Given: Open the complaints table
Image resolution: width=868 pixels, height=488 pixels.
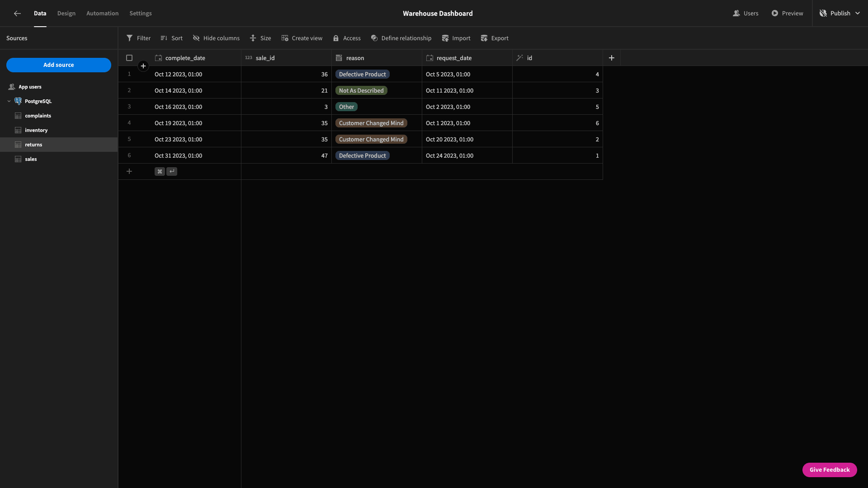Looking at the screenshot, I should click(38, 116).
